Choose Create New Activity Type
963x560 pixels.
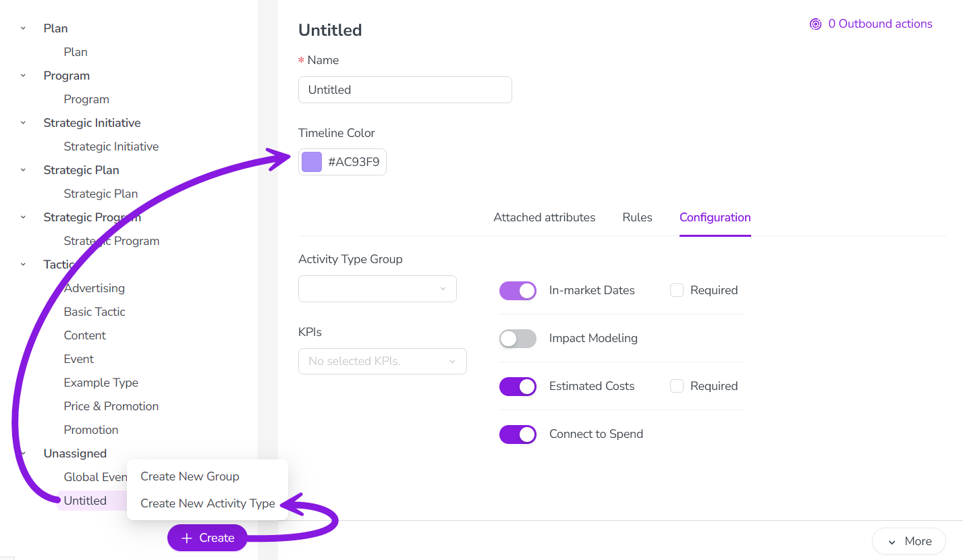click(208, 503)
